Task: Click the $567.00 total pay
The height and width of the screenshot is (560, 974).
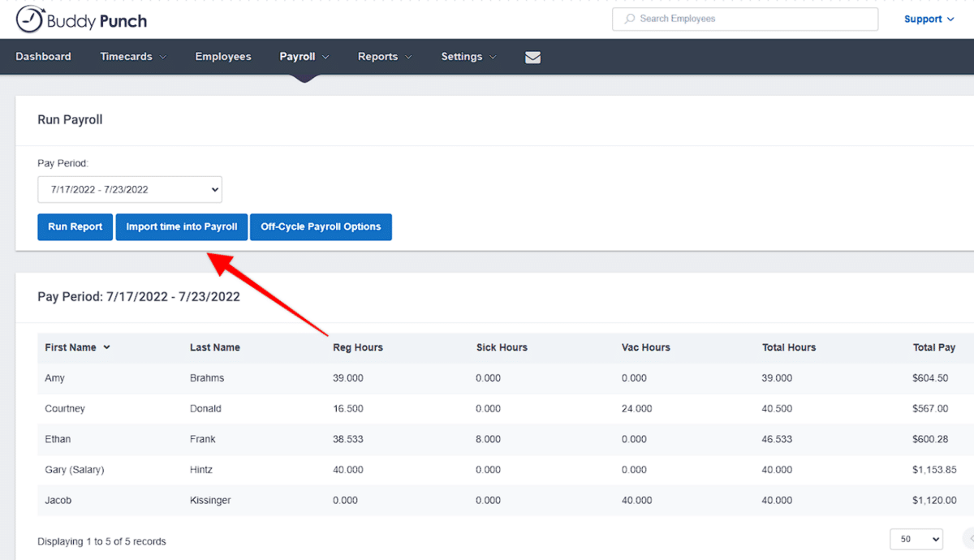Action: (930, 409)
